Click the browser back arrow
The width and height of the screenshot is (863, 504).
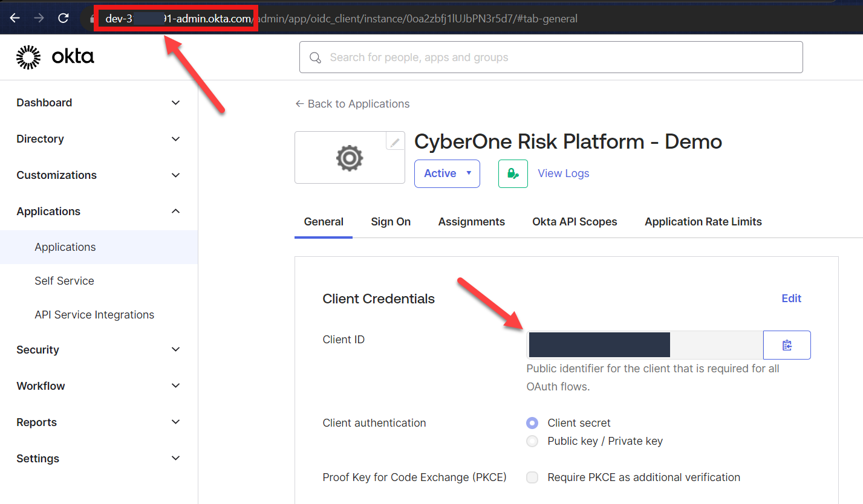(x=15, y=18)
